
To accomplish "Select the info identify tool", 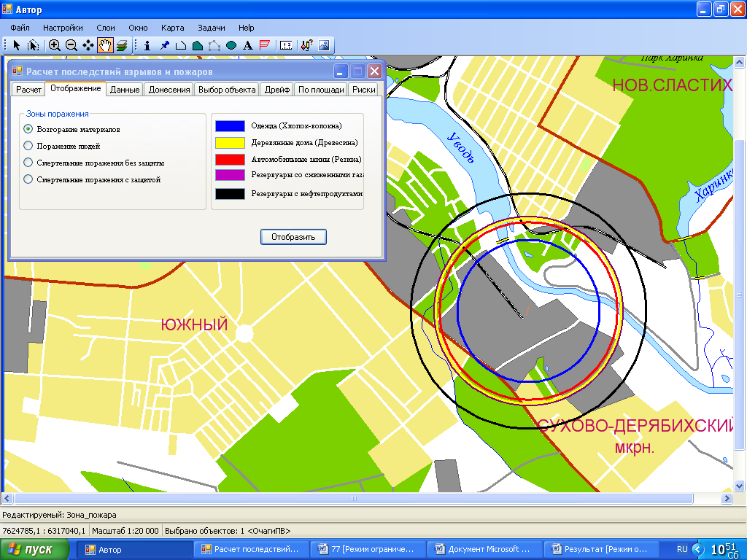I will [x=147, y=45].
